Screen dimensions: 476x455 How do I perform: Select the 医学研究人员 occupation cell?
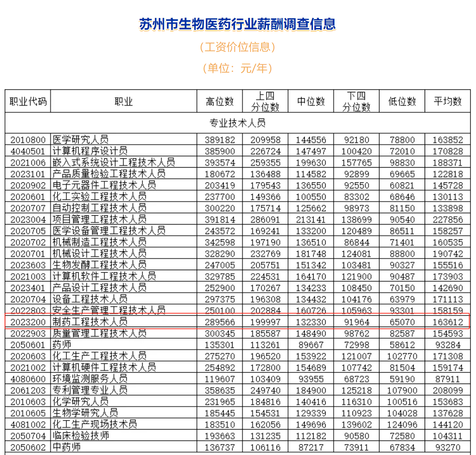pyautogui.click(x=81, y=140)
